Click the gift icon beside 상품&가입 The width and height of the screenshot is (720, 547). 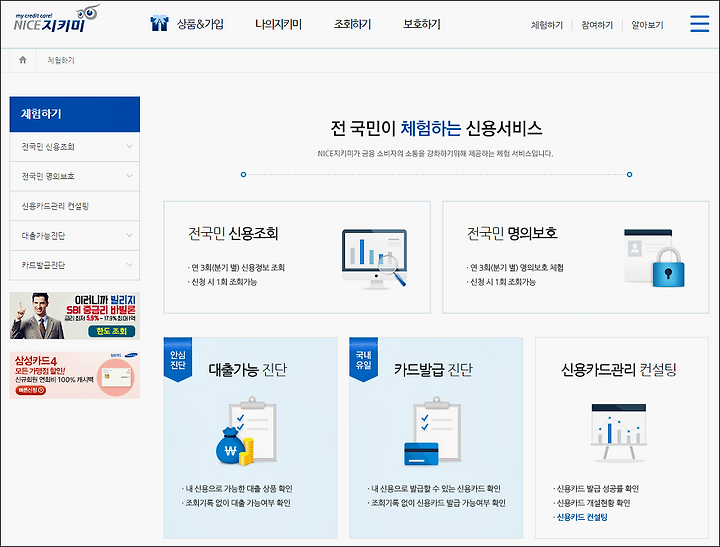click(x=159, y=23)
